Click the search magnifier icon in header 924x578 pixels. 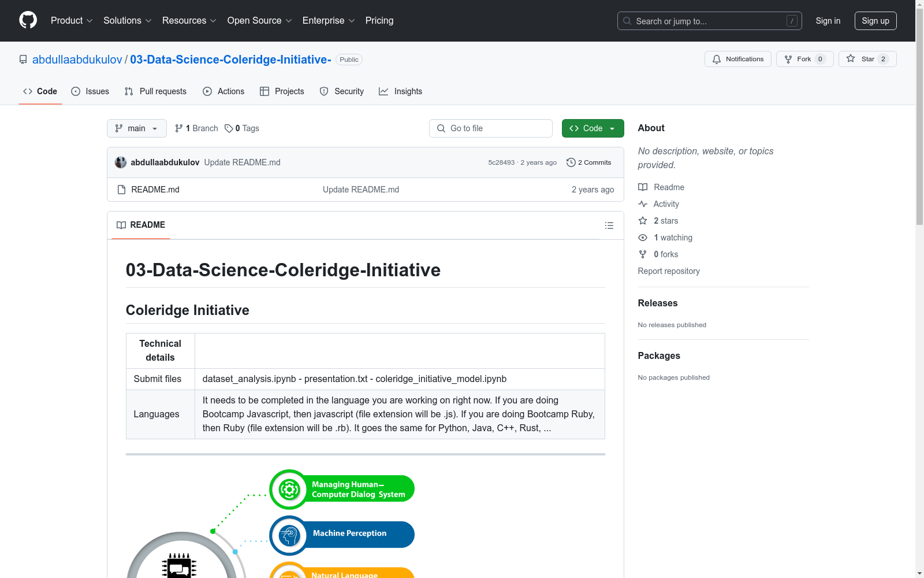point(627,21)
